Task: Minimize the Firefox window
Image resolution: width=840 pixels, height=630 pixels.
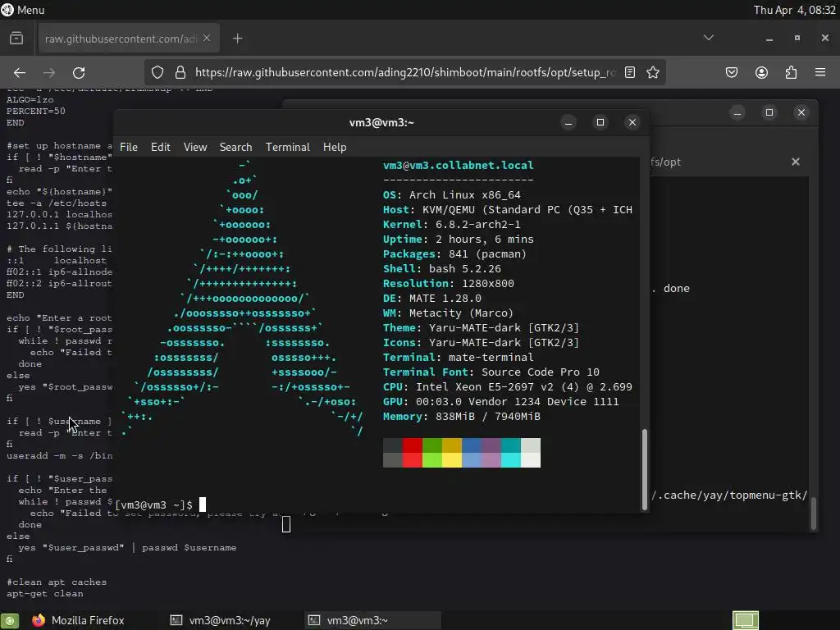Action: click(769, 39)
